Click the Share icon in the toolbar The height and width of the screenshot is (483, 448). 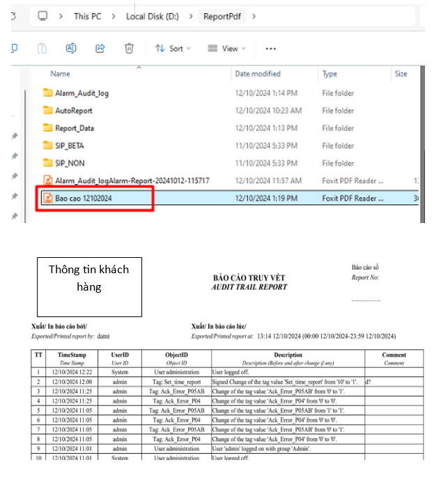pos(100,48)
